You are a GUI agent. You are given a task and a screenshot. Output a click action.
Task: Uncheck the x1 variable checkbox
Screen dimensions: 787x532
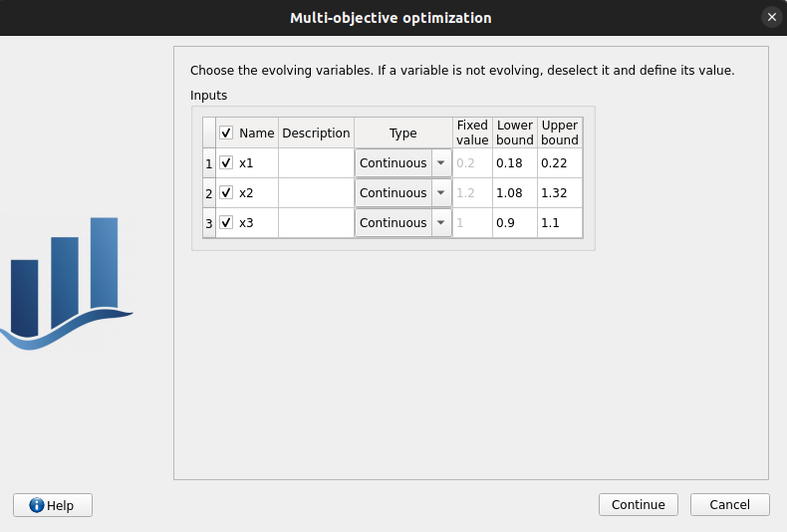coord(226,163)
